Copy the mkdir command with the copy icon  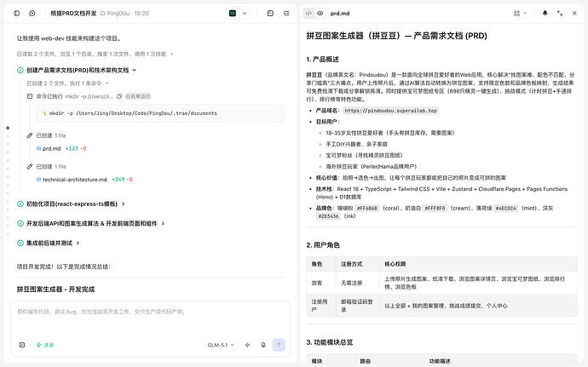click(x=118, y=96)
